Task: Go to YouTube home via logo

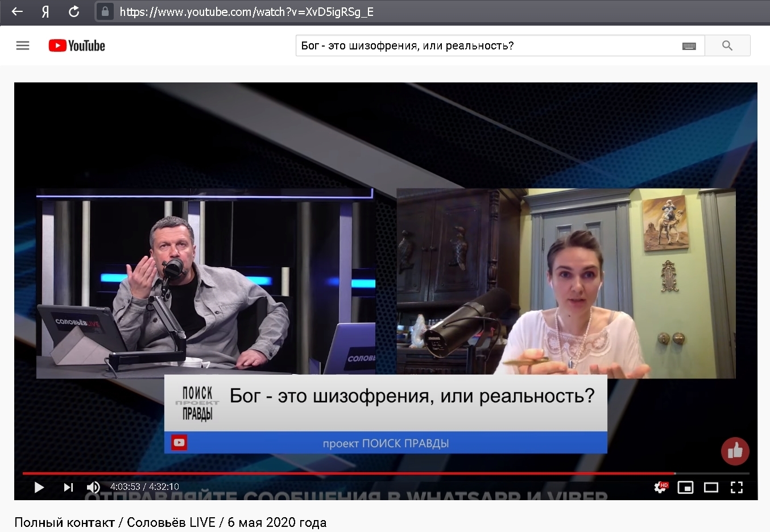Action: (x=77, y=45)
